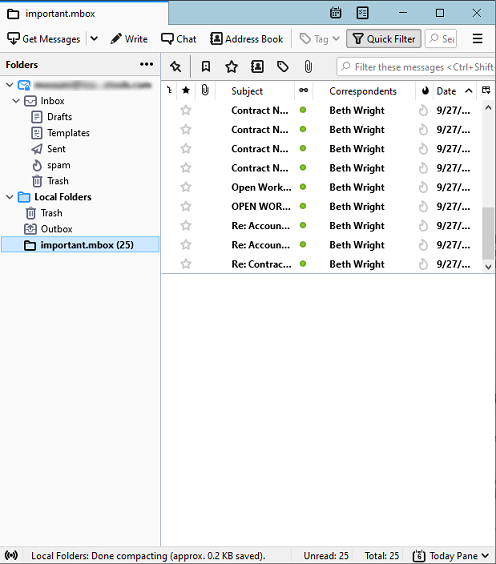This screenshot has width=496, height=564.
Task: Click the thread column header icon
Action: point(169,91)
